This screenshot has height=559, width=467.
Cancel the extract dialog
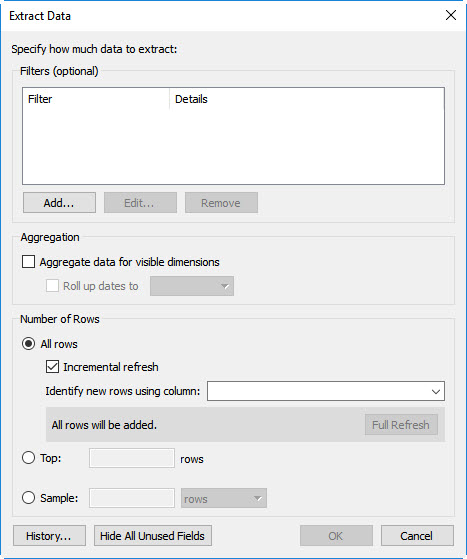417,535
